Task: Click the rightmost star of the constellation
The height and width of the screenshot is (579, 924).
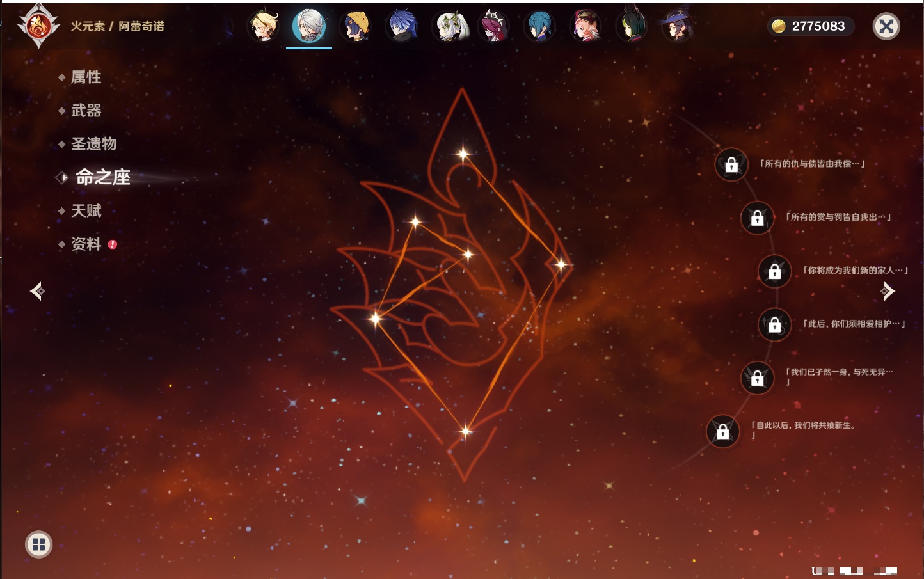Action: coord(561,264)
